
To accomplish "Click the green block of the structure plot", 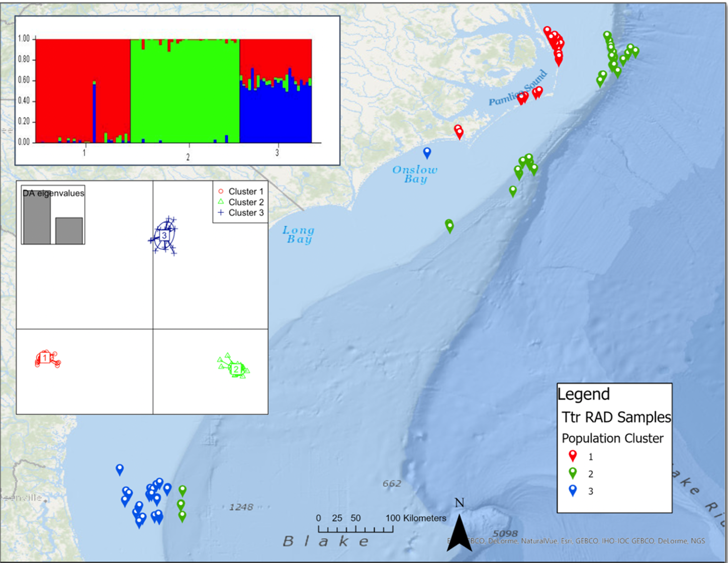I will coord(185,91).
